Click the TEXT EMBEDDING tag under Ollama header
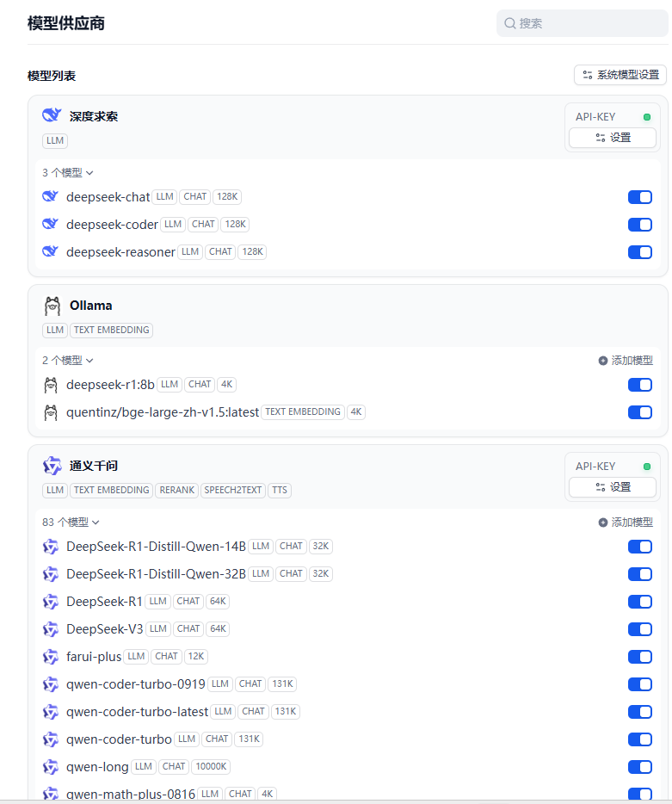The image size is (672, 804). point(111,331)
